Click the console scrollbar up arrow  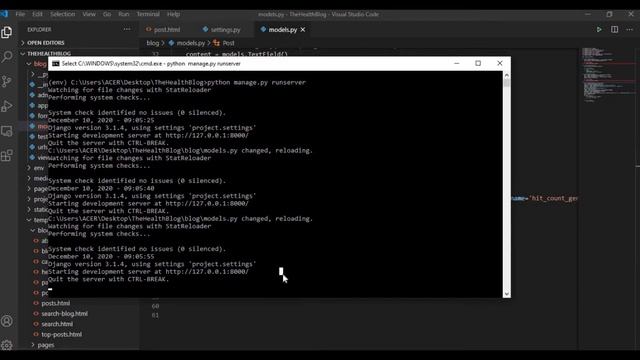(507, 75)
